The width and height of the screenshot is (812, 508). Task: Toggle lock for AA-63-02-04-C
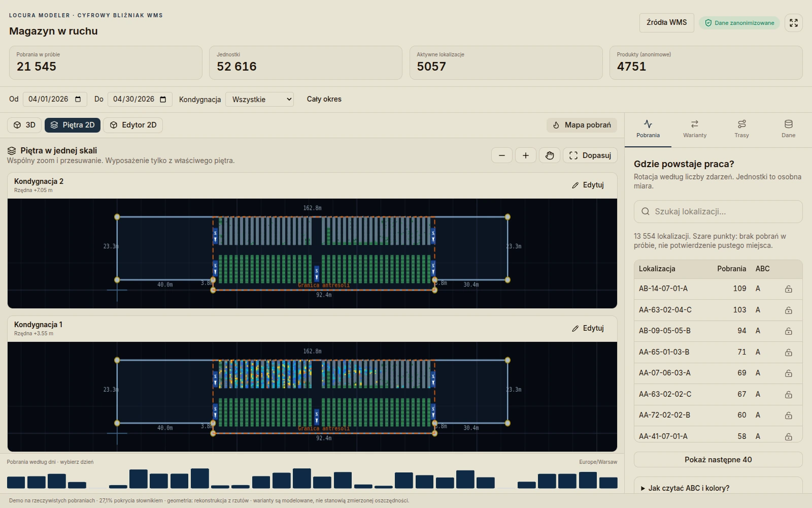789,310
